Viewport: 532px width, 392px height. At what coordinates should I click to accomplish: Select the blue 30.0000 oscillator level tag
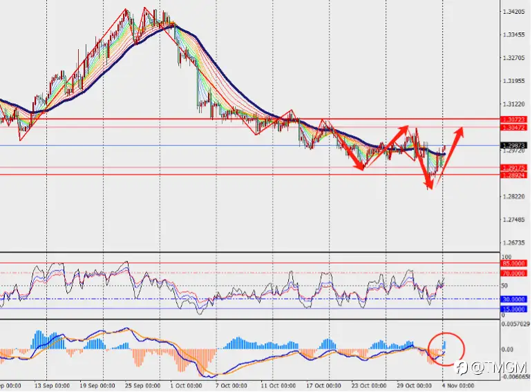(513, 299)
